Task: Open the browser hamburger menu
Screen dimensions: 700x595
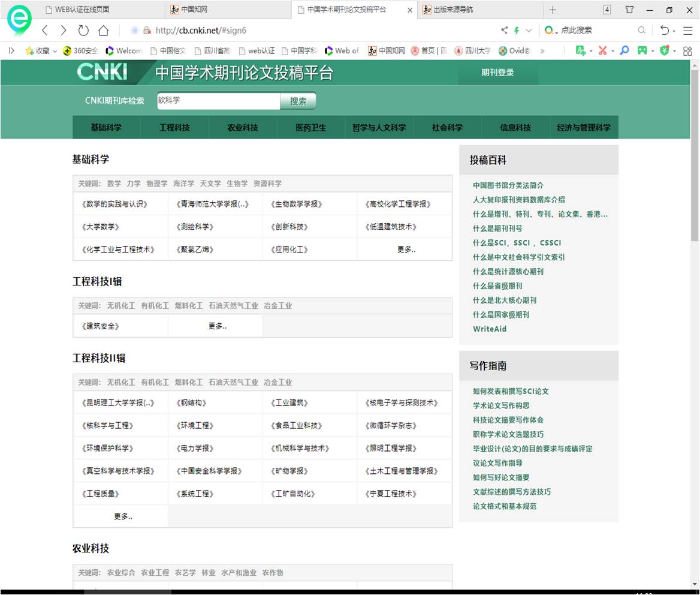Action: [x=688, y=31]
